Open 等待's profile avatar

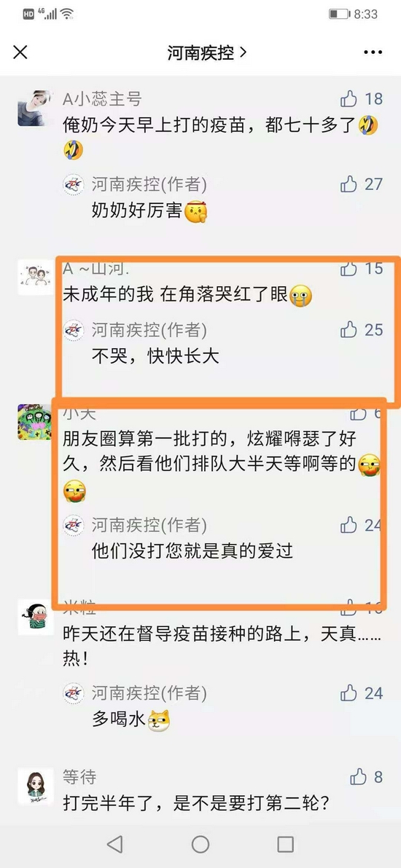click(x=36, y=786)
